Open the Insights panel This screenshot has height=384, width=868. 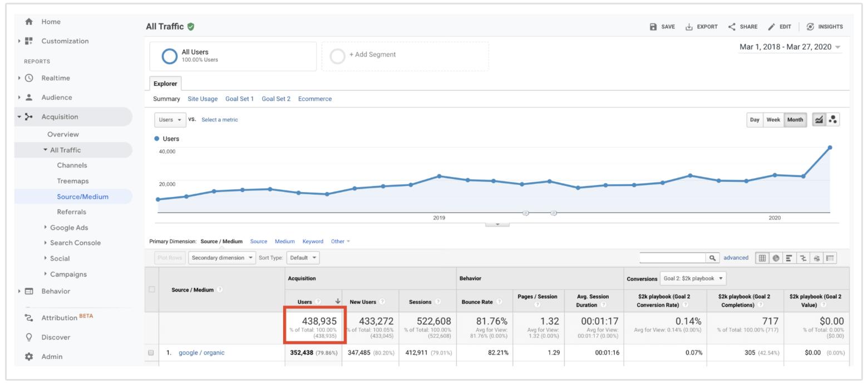pos(825,27)
